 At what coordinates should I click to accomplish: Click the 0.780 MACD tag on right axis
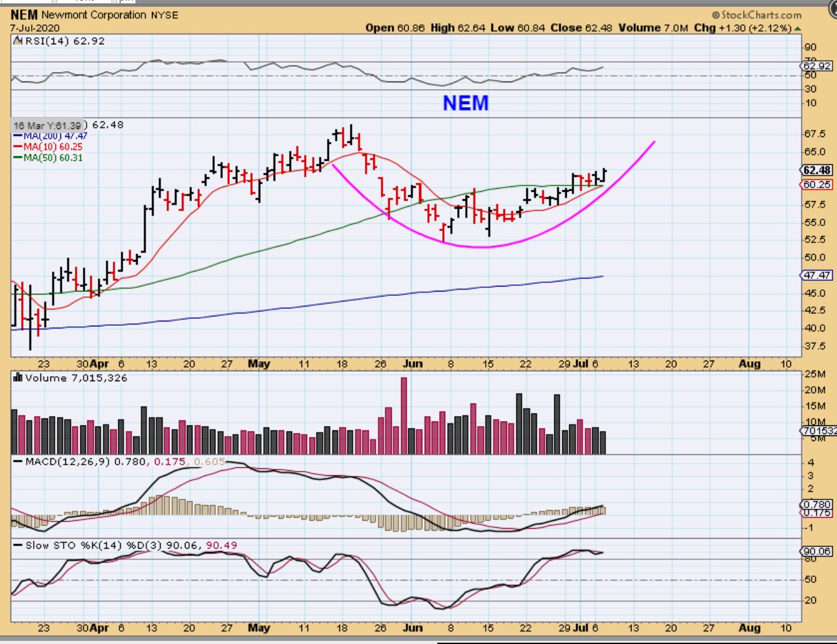(x=816, y=504)
